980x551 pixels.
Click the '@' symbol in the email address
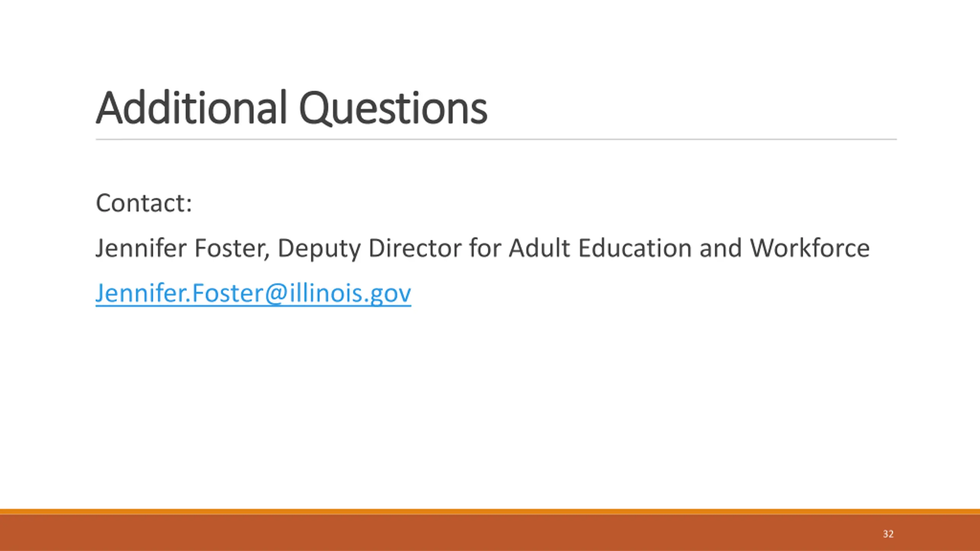276,293
